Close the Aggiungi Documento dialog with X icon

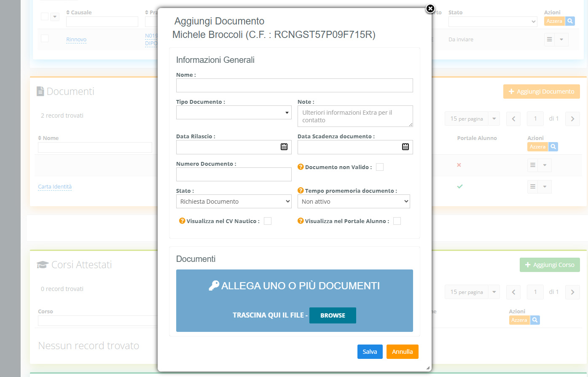click(x=430, y=8)
